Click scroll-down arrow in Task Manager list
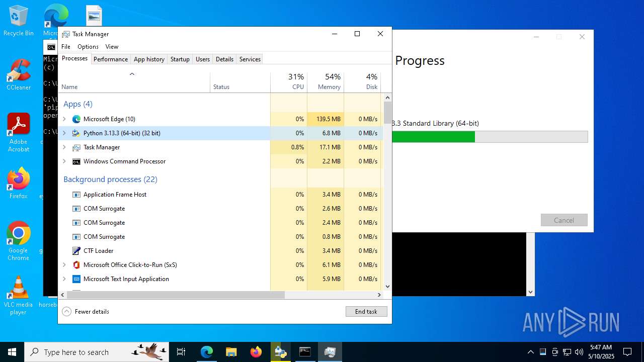644x362 pixels. pos(387,287)
